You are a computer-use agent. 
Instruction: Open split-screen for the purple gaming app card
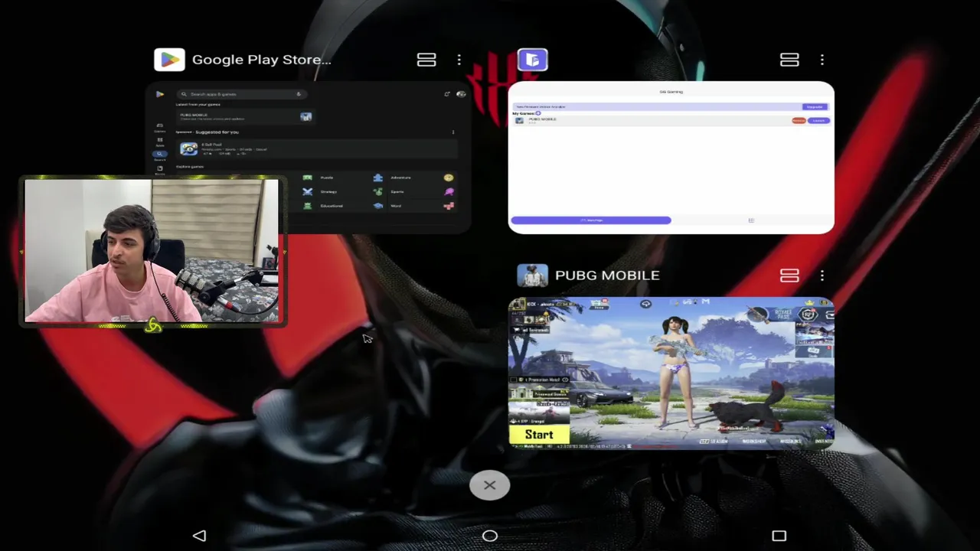789,60
